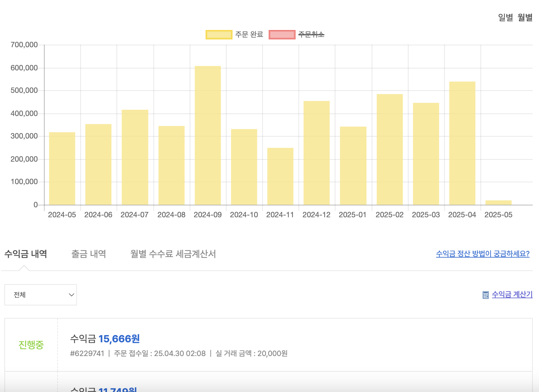This screenshot has height=392, width=539.
Task: Click the struck-through 주문취소 legend label
Action: coord(311,34)
